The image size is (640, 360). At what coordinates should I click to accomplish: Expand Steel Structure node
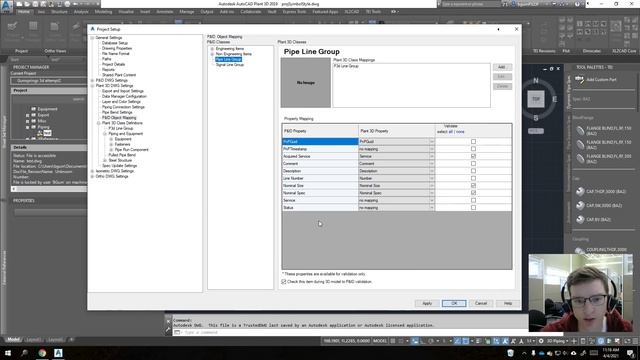pos(105,160)
